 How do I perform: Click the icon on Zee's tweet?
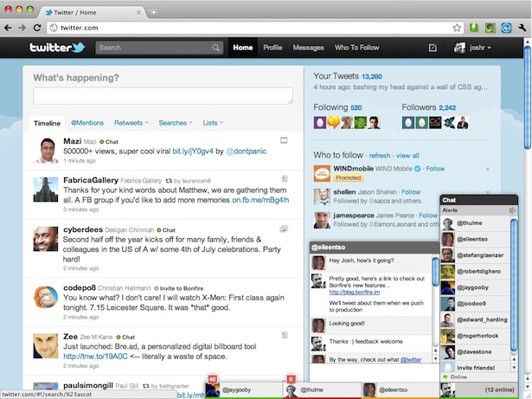[285, 335]
